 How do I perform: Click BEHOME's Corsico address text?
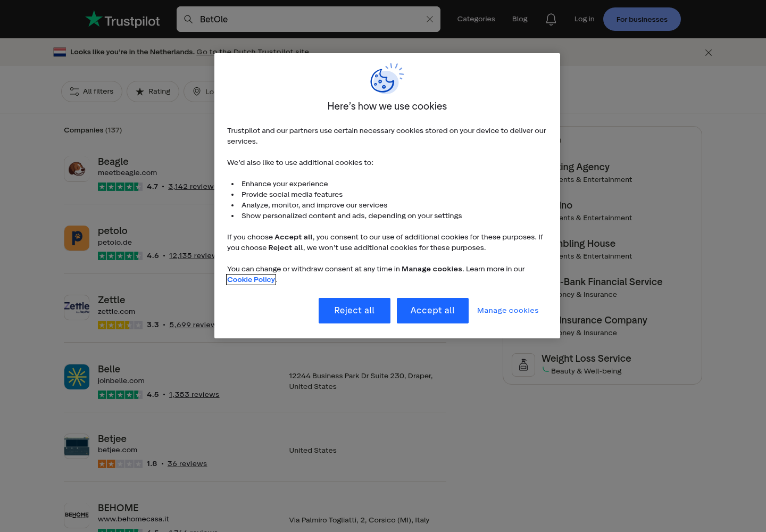359,520
